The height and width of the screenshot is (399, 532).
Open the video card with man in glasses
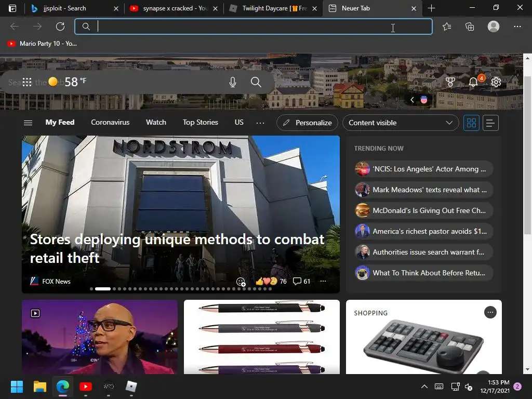coord(100,337)
